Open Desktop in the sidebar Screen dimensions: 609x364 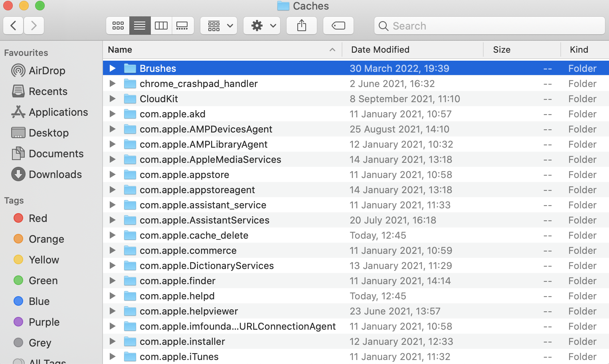click(x=40, y=133)
